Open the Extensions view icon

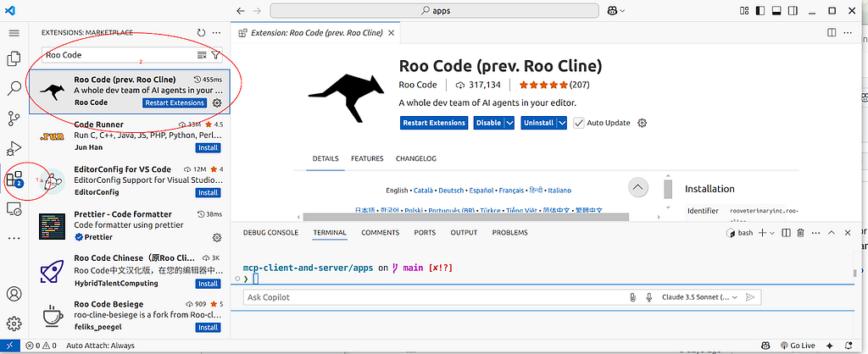click(14, 179)
